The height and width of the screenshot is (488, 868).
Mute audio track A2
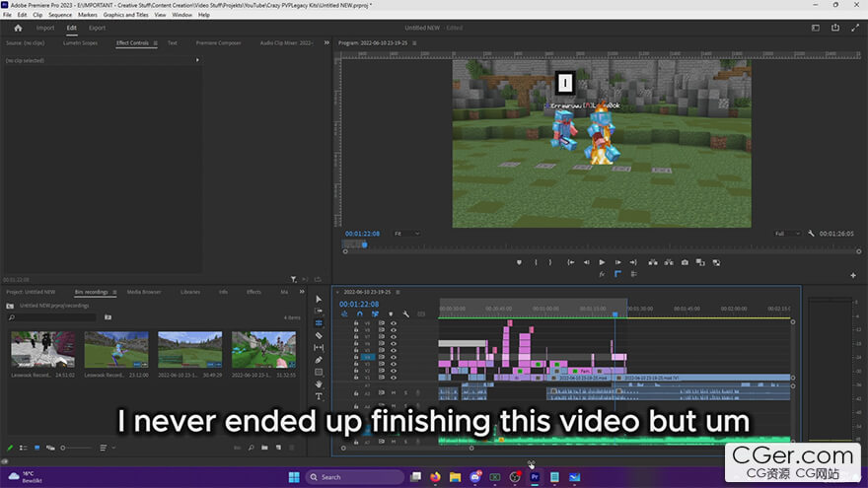[394, 392]
